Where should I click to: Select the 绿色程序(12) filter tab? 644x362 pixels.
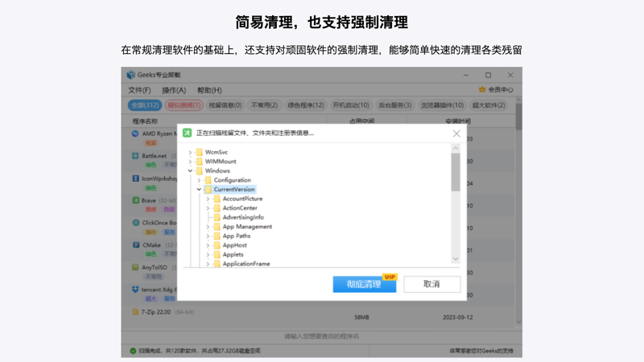[x=306, y=105]
